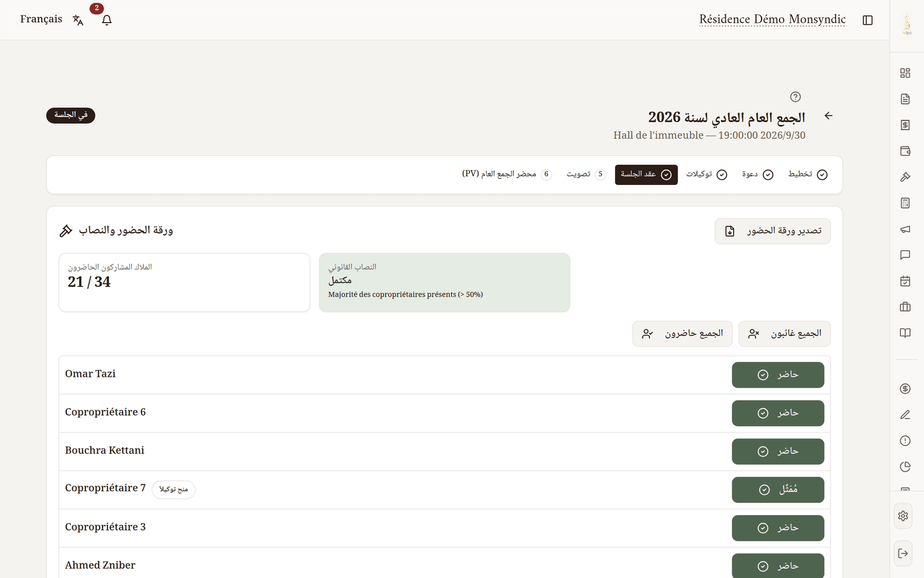Select the عقد الجلسة session step
924x578 pixels.
[646, 175]
